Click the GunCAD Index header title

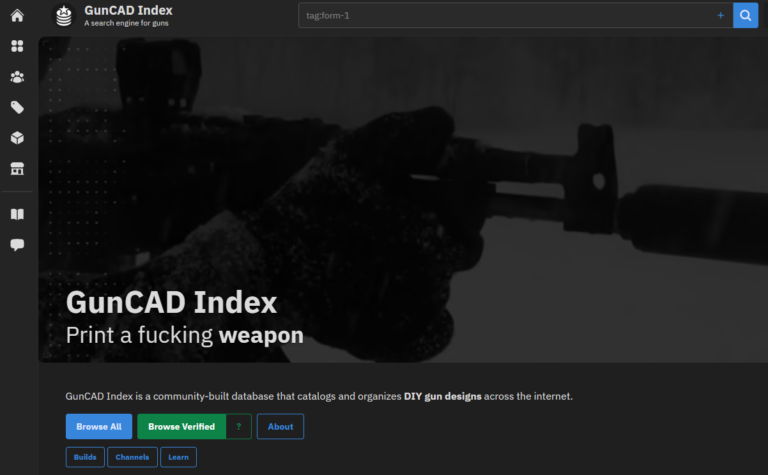(128, 10)
